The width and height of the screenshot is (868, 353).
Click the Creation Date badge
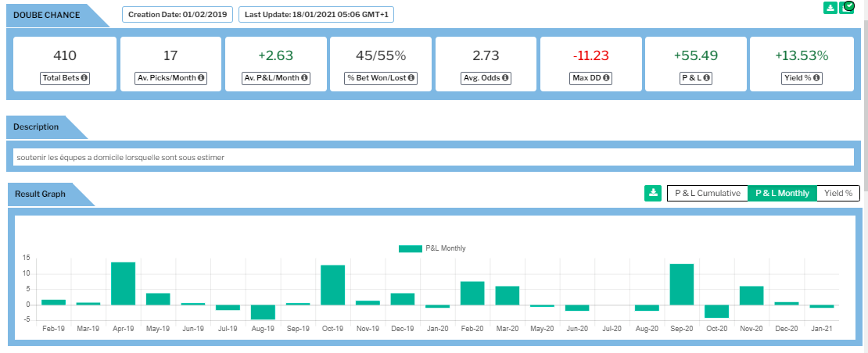point(177,14)
